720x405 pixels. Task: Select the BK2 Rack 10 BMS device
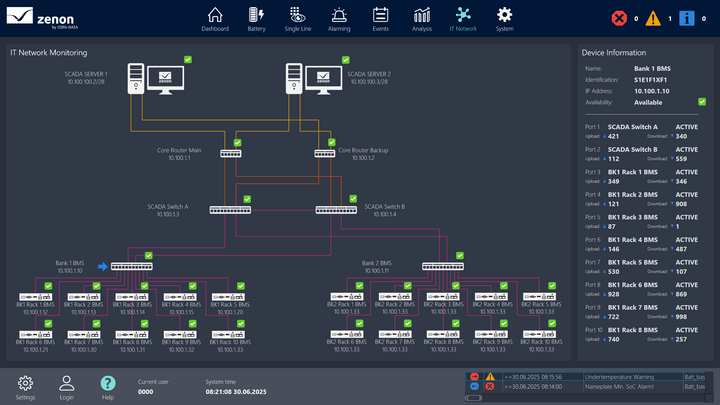[x=540, y=334]
